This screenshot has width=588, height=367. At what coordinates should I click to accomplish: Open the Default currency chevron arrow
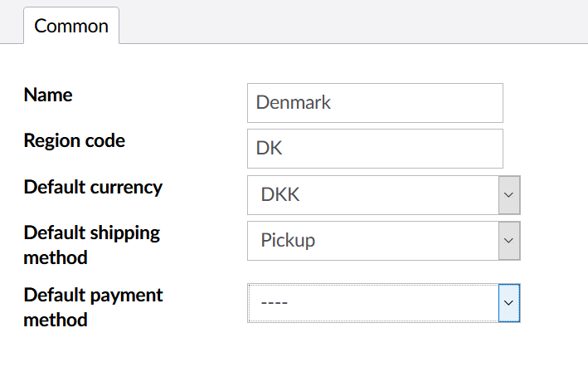coord(509,195)
